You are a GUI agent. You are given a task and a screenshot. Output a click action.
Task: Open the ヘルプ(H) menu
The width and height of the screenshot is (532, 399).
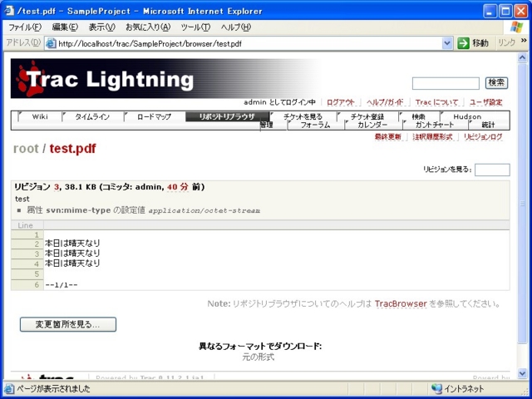[x=236, y=27]
